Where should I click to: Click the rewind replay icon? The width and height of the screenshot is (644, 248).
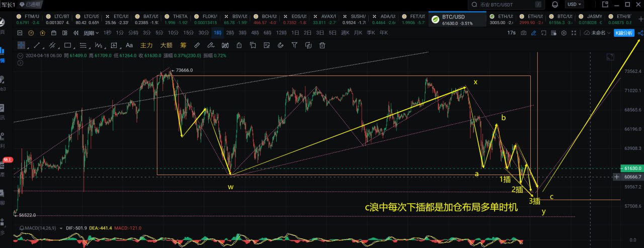(76, 33)
